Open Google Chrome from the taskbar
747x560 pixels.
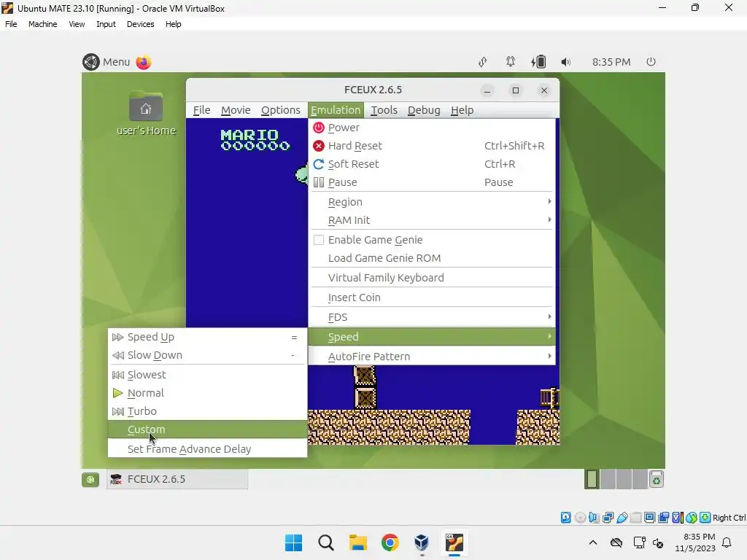coord(390,542)
